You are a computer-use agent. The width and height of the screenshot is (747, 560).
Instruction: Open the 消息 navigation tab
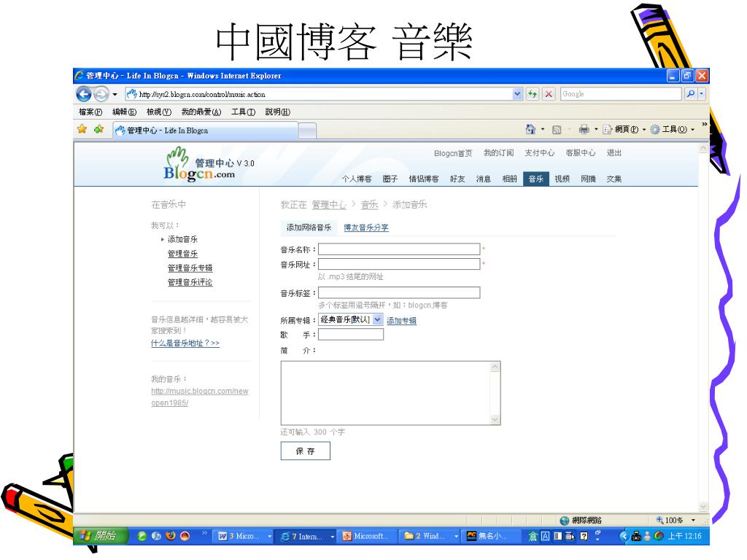coord(484,179)
